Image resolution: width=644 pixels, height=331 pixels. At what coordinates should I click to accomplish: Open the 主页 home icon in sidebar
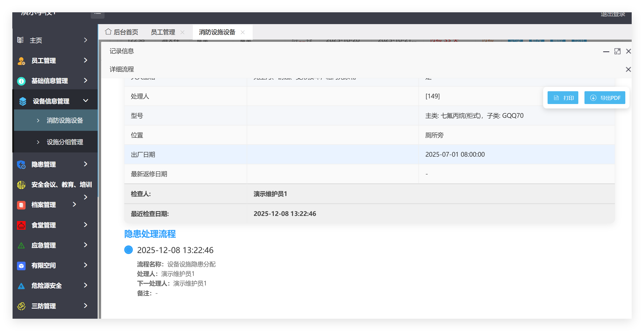pyautogui.click(x=21, y=40)
